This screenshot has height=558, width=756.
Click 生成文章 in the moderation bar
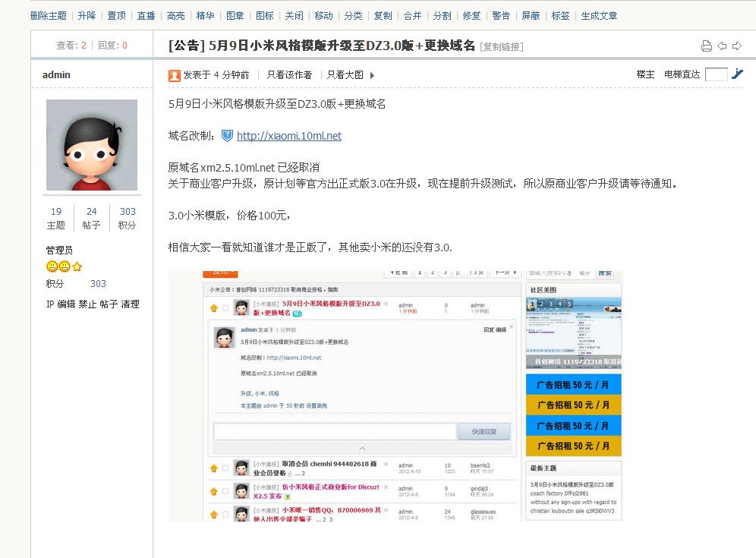[600, 16]
